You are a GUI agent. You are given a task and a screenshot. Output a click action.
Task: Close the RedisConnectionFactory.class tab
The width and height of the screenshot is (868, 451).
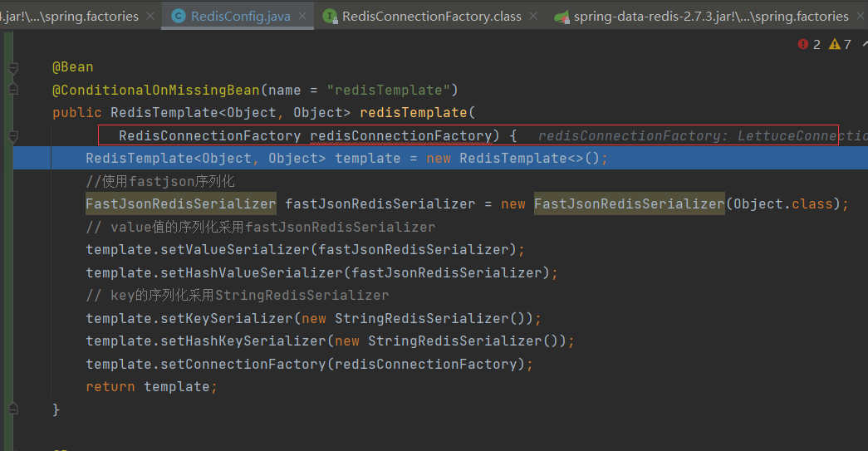coord(533,16)
